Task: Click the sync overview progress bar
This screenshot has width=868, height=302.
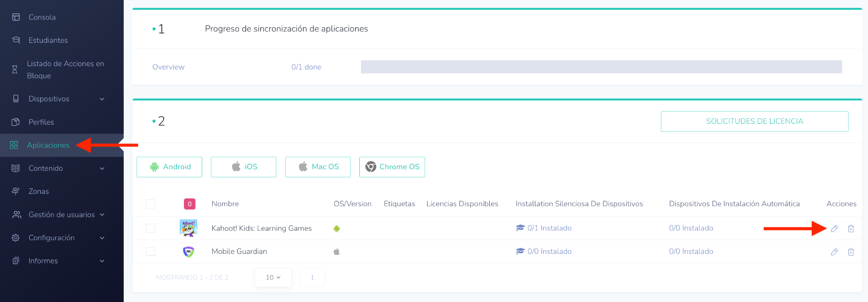Action: [x=601, y=67]
